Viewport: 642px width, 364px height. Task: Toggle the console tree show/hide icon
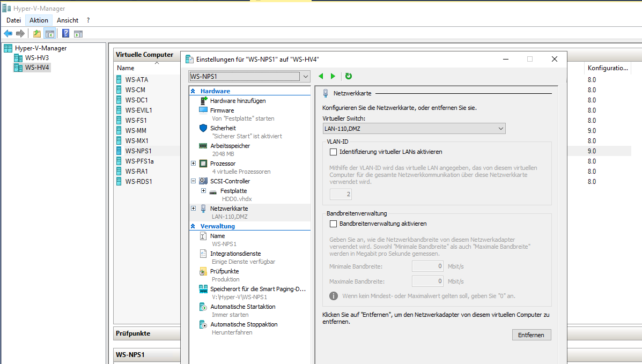coord(50,34)
